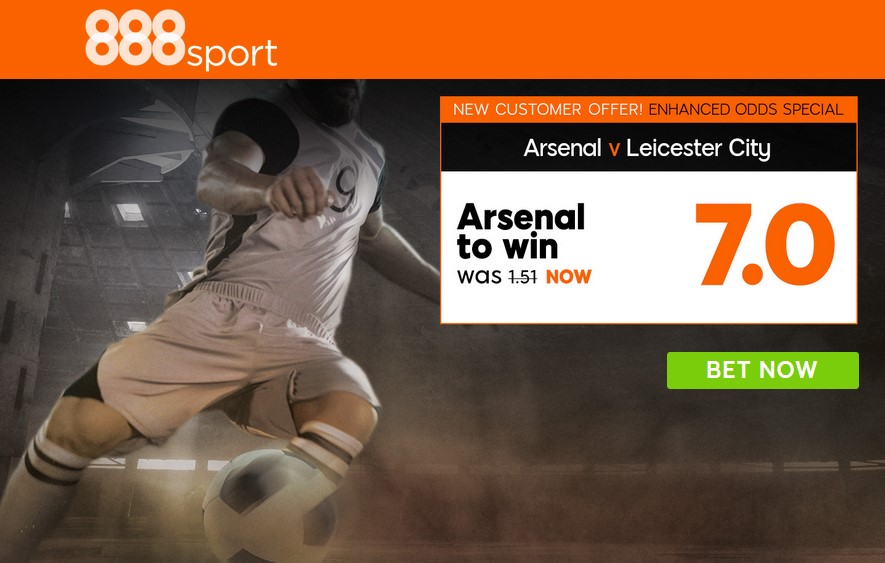Click the orange 'v' between team names
This screenshot has height=563, width=885.
pyautogui.click(x=614, y=150)
